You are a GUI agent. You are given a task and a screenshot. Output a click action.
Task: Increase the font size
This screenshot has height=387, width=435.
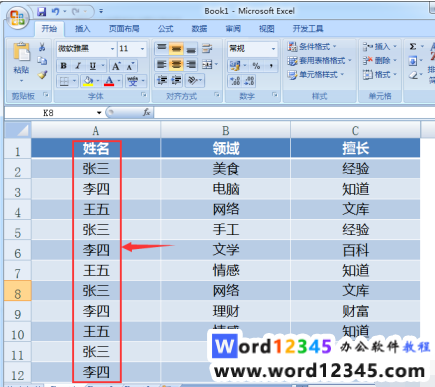(x=116, y=66)
